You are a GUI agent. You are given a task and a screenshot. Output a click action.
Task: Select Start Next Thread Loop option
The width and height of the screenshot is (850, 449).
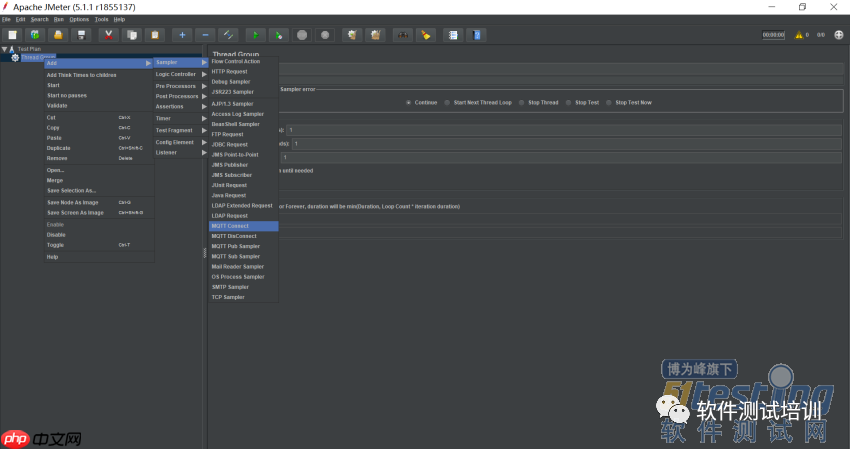click(x=448, y=102)
